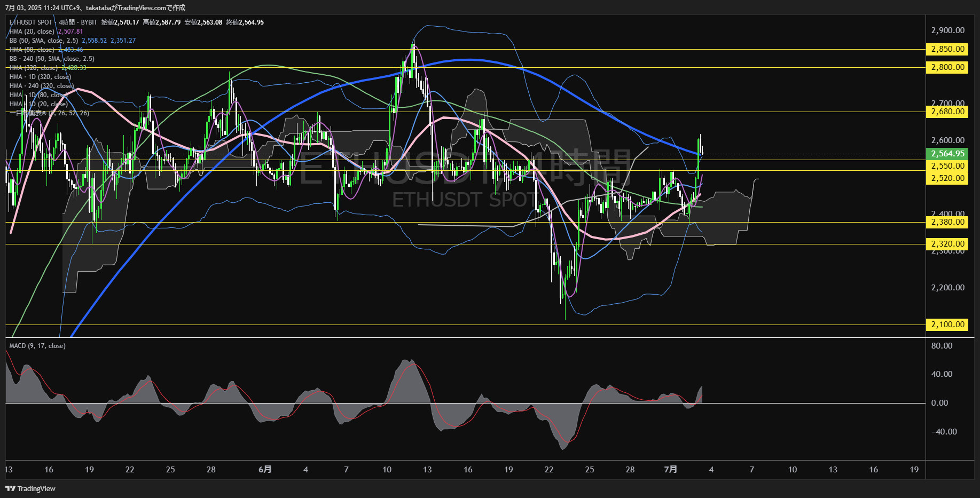Click the yellow 2,380.00 price label

click(947, 222)
